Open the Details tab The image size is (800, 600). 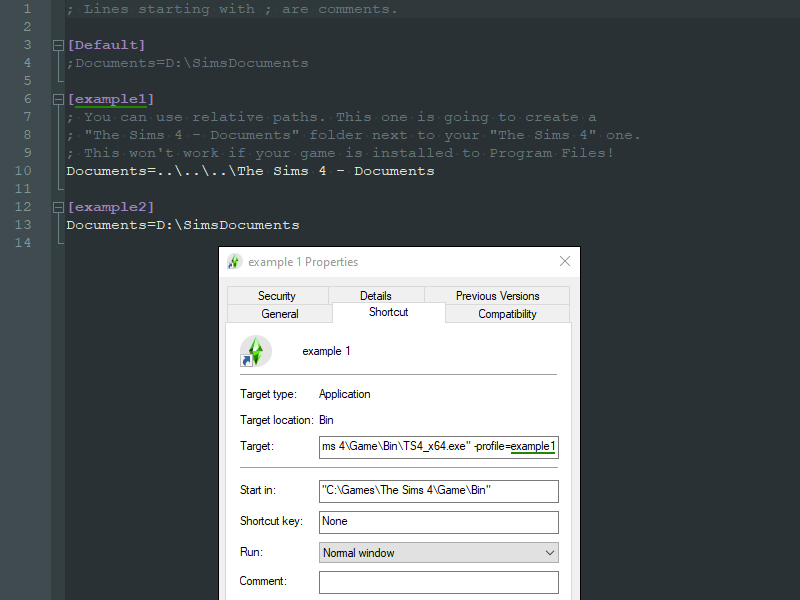pos(376,296)
